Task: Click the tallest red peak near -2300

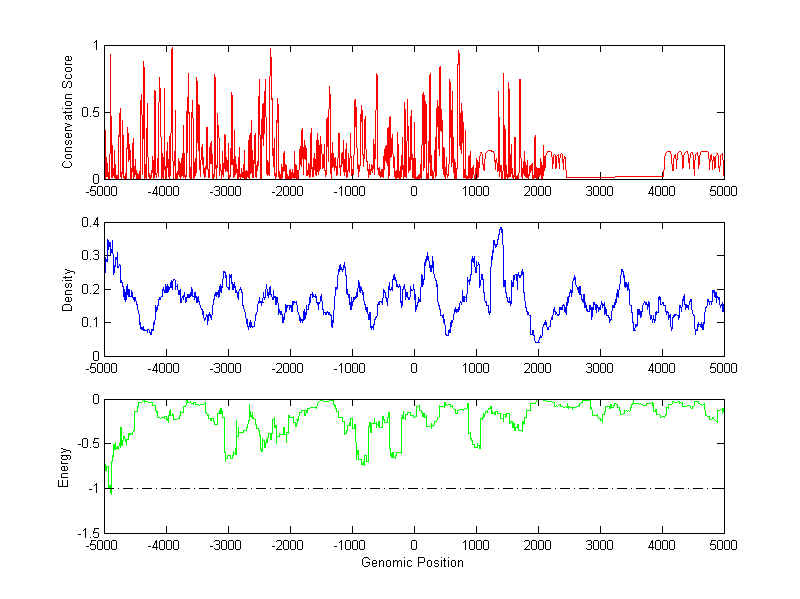Action: coord(271,50)
